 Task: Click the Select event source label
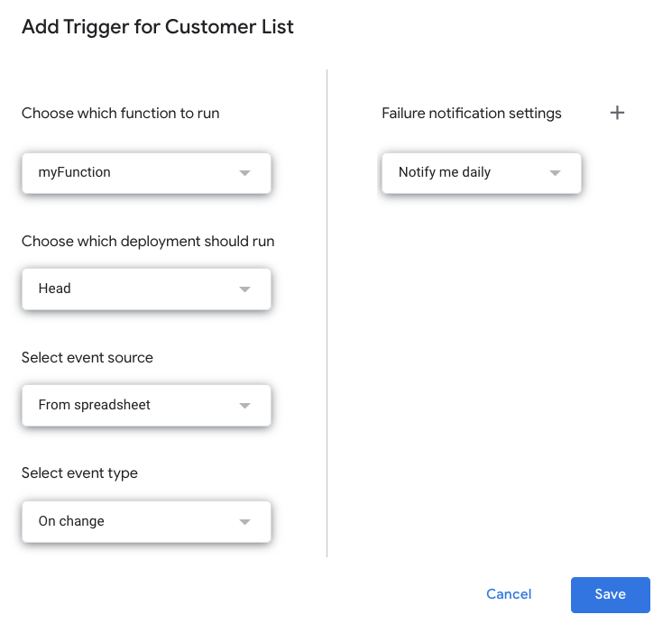[x=87, y=357]
